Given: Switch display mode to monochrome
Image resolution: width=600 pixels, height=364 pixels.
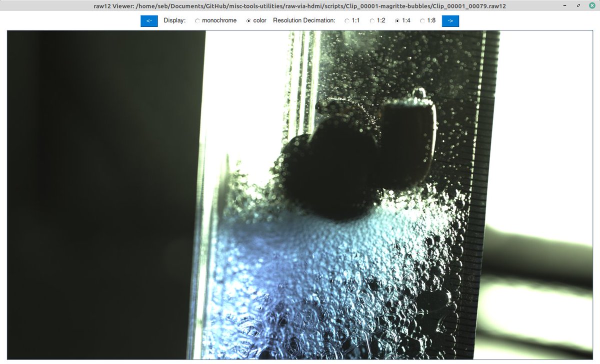Looking at the screenshot, I should coord(197,20).
